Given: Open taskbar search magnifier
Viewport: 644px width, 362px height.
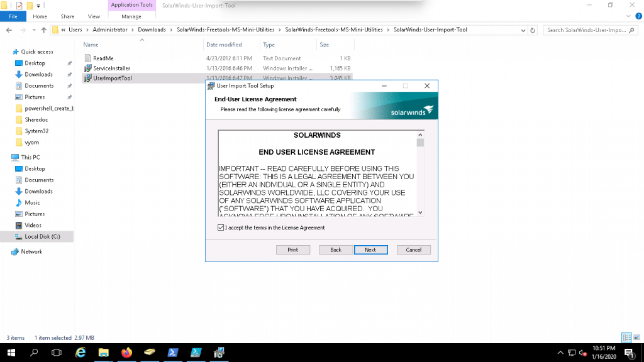Looking at the screenshot, I should (34, 353).
